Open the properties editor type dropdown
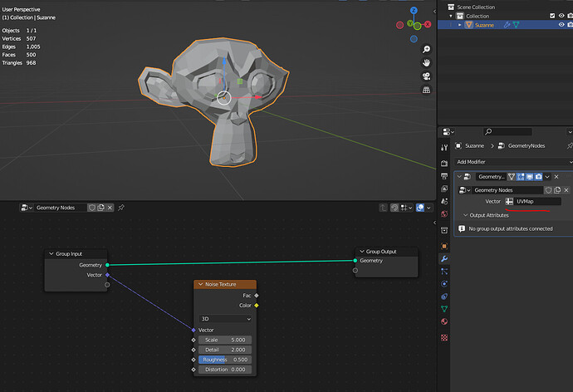Viewport: 573px width, 392px height. pos(448,131)
